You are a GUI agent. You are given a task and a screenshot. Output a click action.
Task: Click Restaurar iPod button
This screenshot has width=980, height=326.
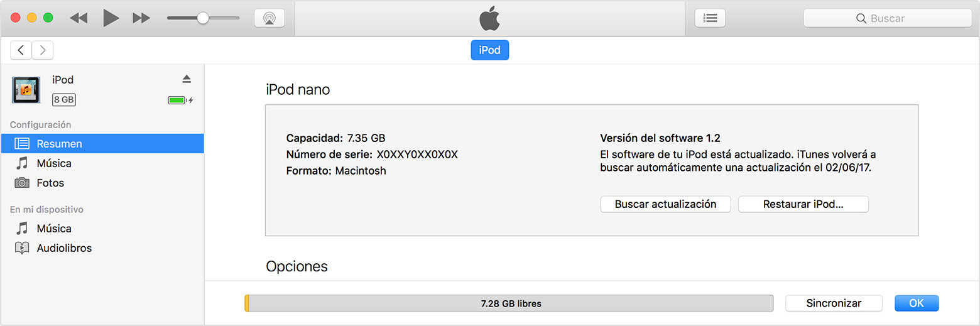click(x=803, y=204)
